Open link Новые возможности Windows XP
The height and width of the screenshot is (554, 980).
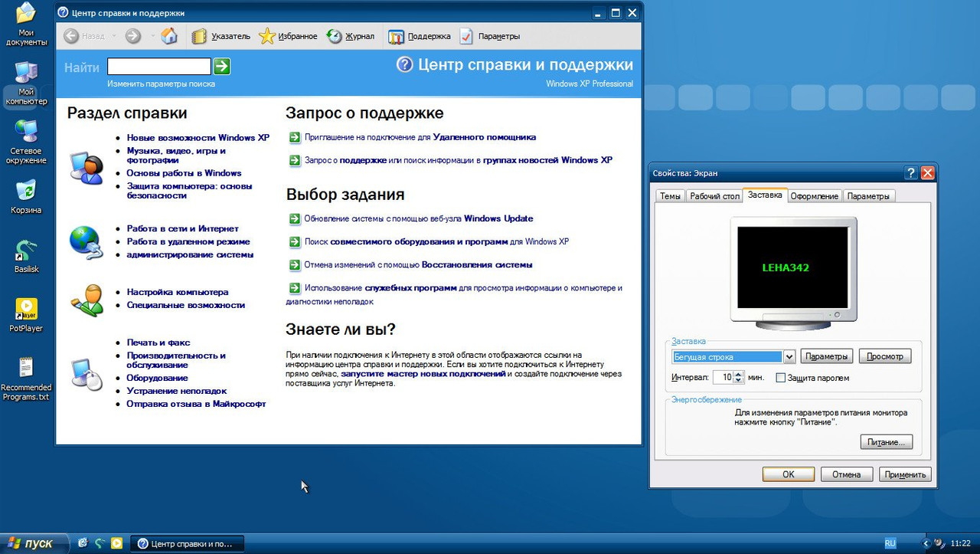[x=198, y=138]
